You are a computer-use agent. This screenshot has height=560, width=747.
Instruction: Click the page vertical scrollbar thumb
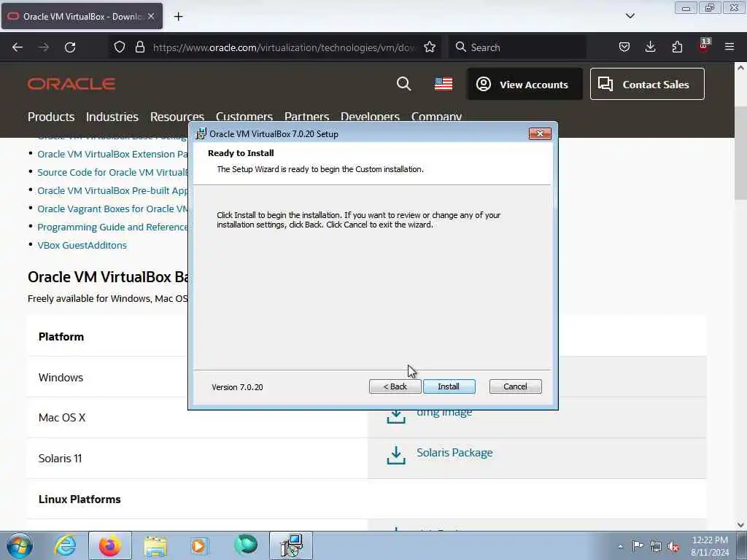[740, 152]
